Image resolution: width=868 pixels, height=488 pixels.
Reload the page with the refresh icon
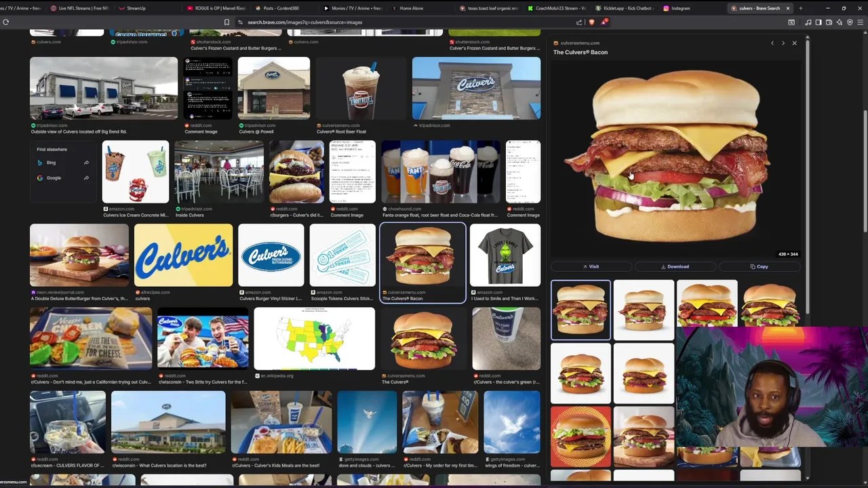coord(6,22)
